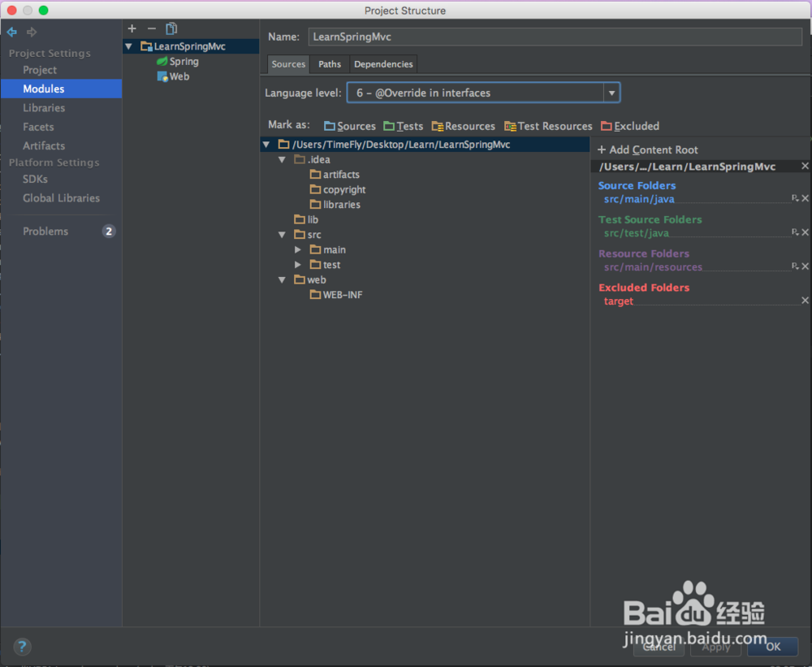Open Language level dropdown

611,93
